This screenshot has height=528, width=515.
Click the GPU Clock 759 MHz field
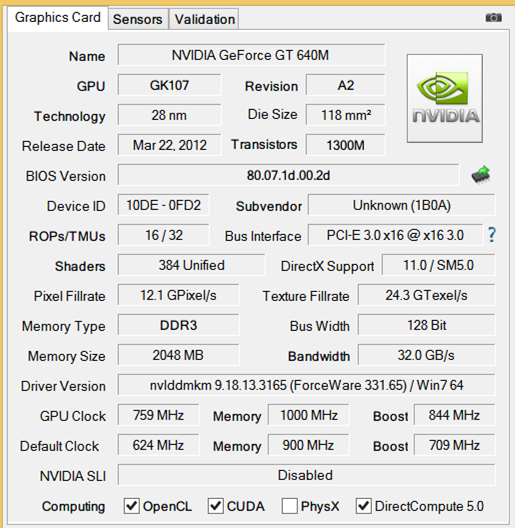pyautogui.click(x=158, y=415)
